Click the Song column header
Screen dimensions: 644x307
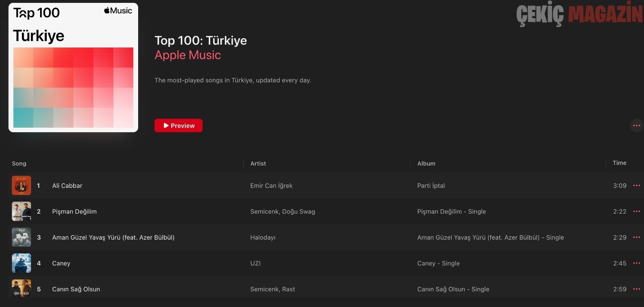tap(19, 164)
